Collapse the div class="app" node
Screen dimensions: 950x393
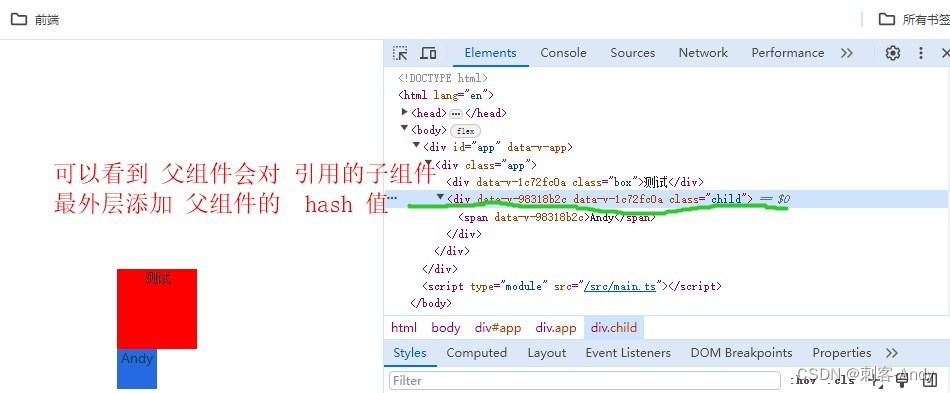429,163
